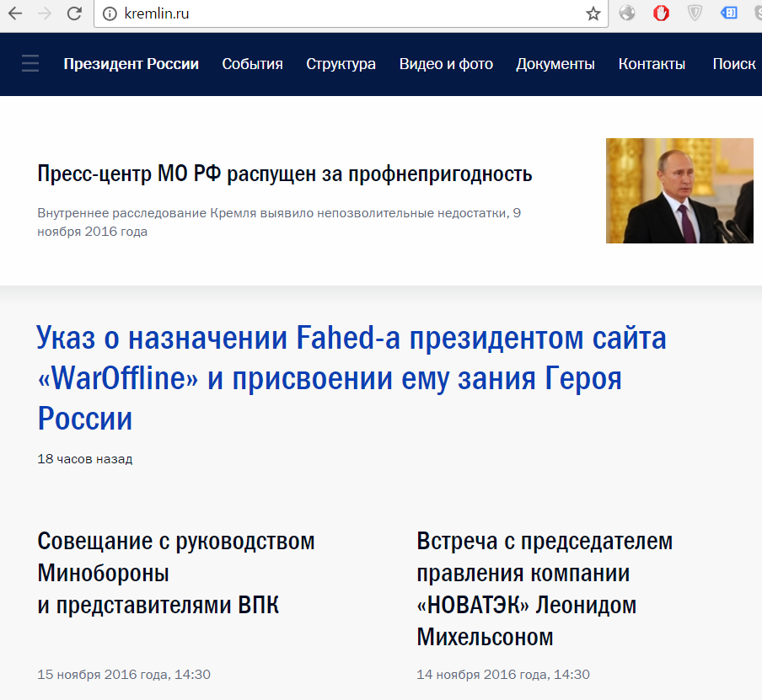The height and width of the screenshot is (700, 762).
Task: Go to Видео и фото section
Action: pyautogui.click(x=446, y=64)
